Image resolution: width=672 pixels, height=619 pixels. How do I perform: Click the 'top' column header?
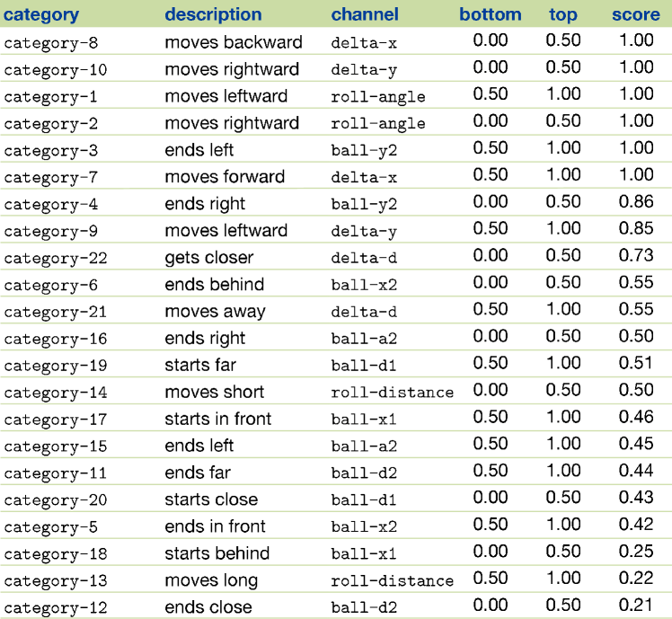[x=563, y=15]
